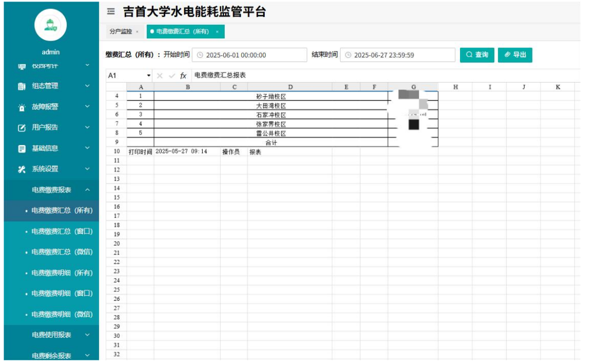Click the admin avatar icon
The image size is (590, 364).
pos(51,25)
